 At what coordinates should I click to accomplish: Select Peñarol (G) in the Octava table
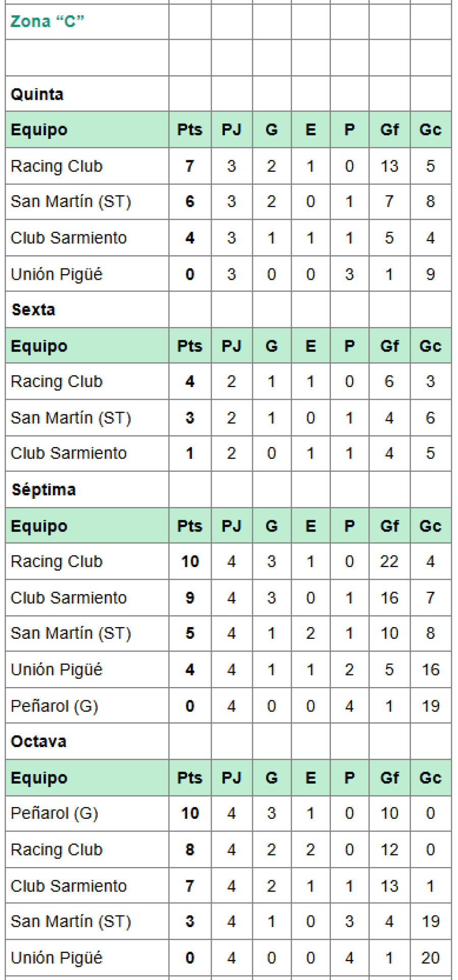click(x=54, y=813)
